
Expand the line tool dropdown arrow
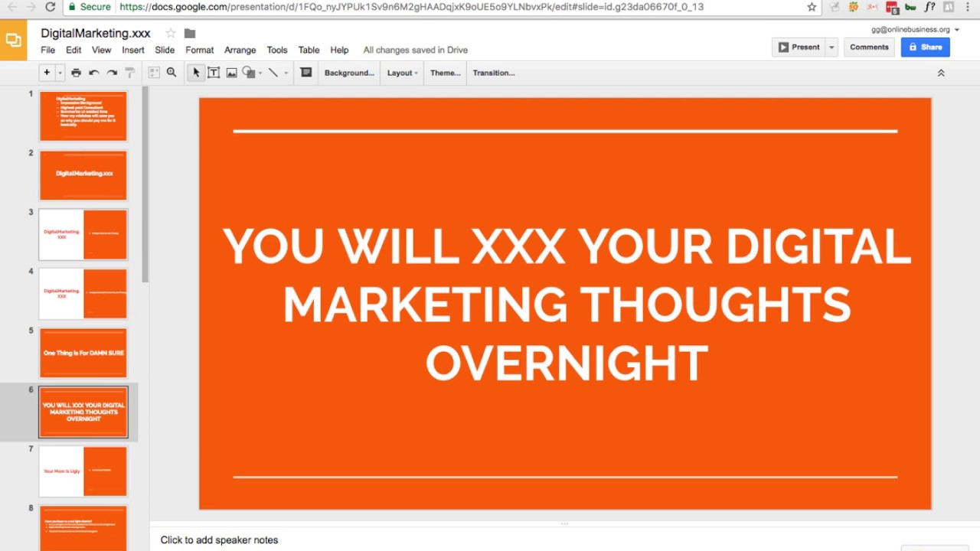[286, 73]
